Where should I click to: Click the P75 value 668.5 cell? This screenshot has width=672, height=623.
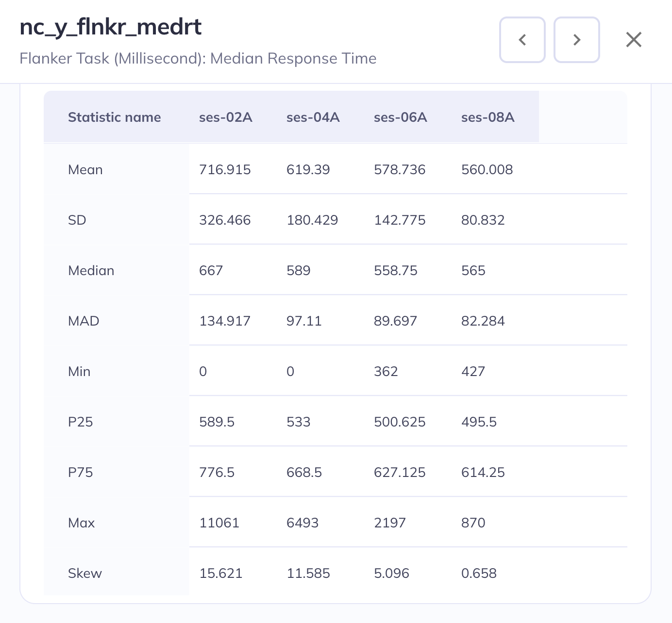304,472
